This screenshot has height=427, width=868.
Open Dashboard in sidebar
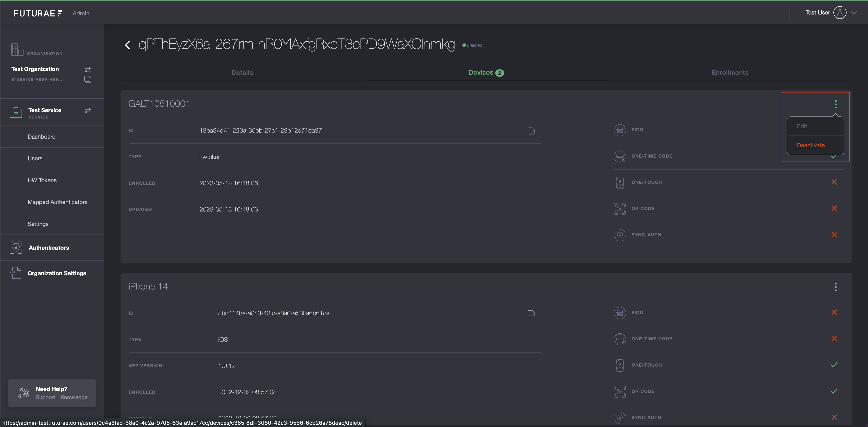[x=41, y=137]
